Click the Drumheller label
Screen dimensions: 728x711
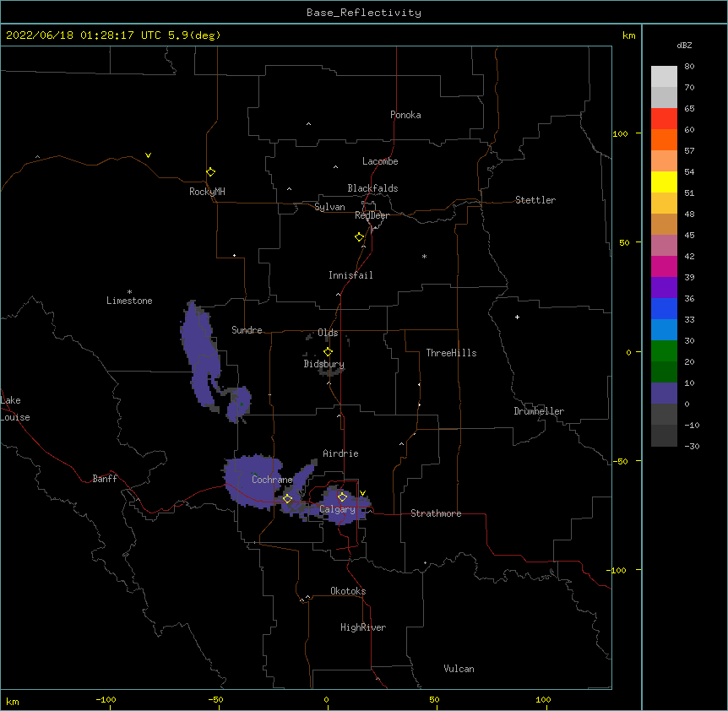coord(539,411)
